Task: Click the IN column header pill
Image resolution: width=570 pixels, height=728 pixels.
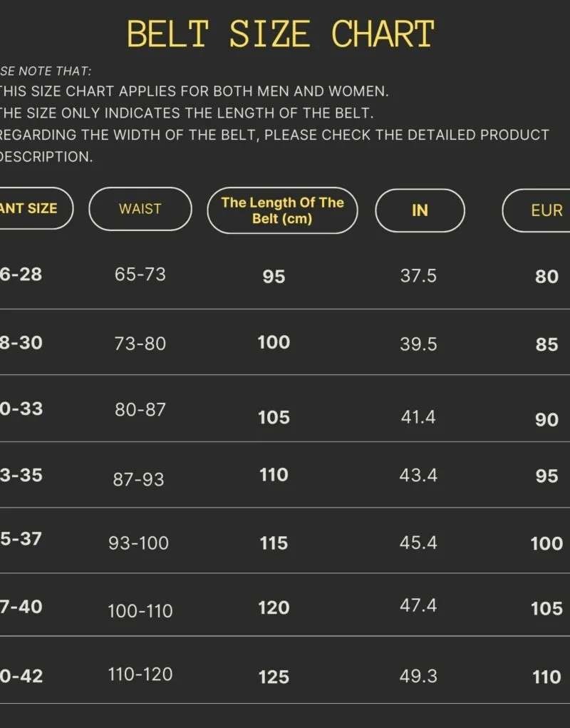Action: coord(420,210)
